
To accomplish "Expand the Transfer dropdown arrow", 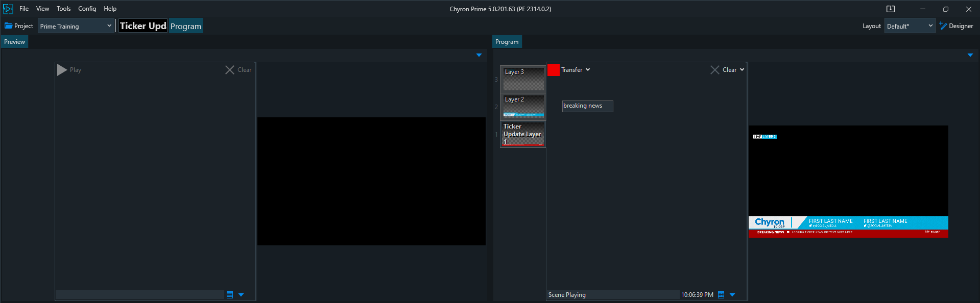I will click(x=588, y=70).
